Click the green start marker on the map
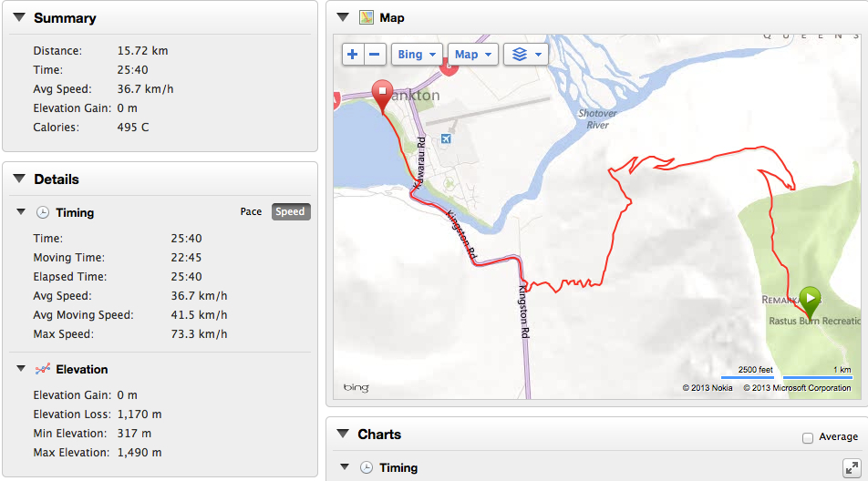868x481 pixels. [x=810, y=299]
